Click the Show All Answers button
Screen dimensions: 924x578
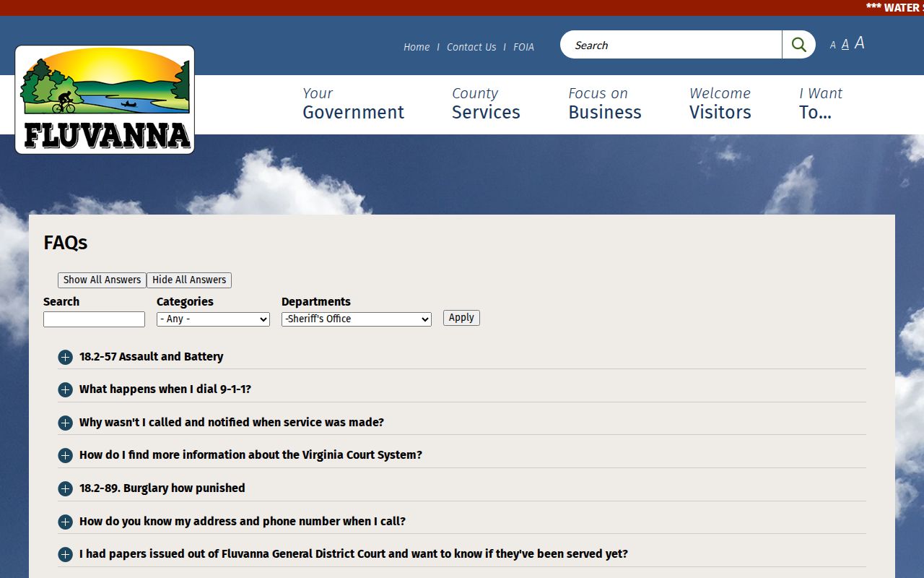[102, 280]
